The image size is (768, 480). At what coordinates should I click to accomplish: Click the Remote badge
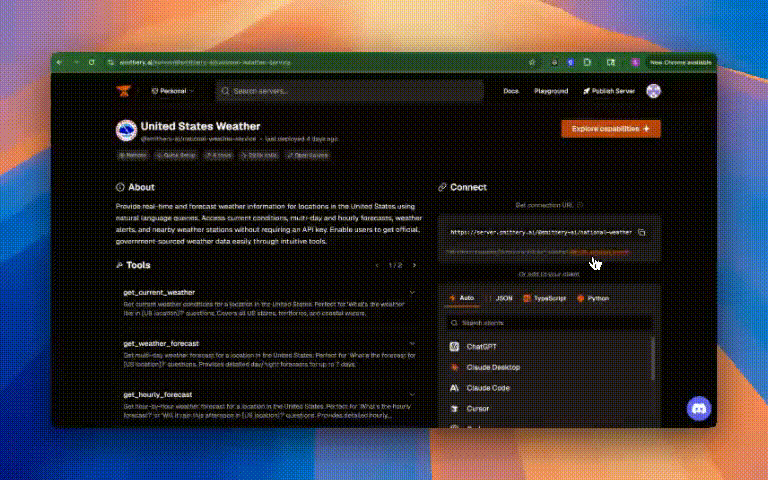pos(133,155)
